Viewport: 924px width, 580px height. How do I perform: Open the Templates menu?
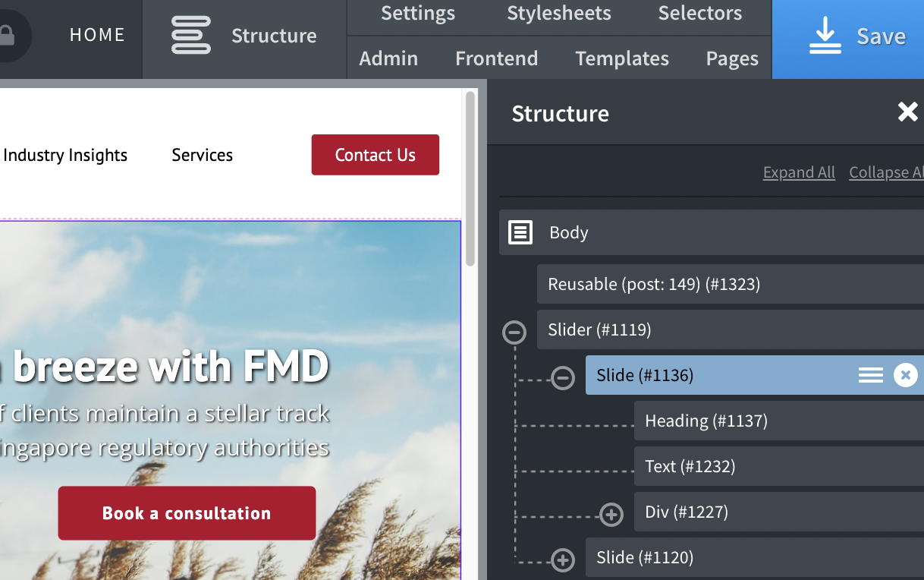click(622, 58)
